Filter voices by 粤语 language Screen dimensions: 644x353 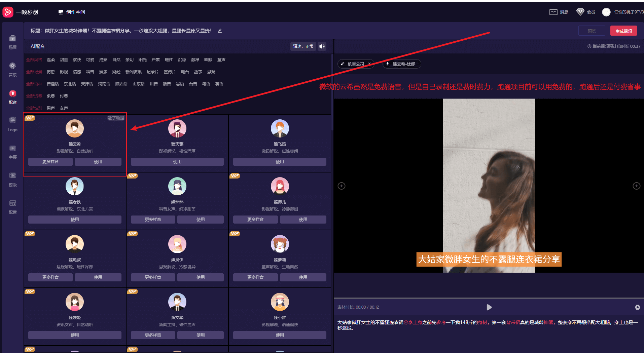click(x=206, y=84)
